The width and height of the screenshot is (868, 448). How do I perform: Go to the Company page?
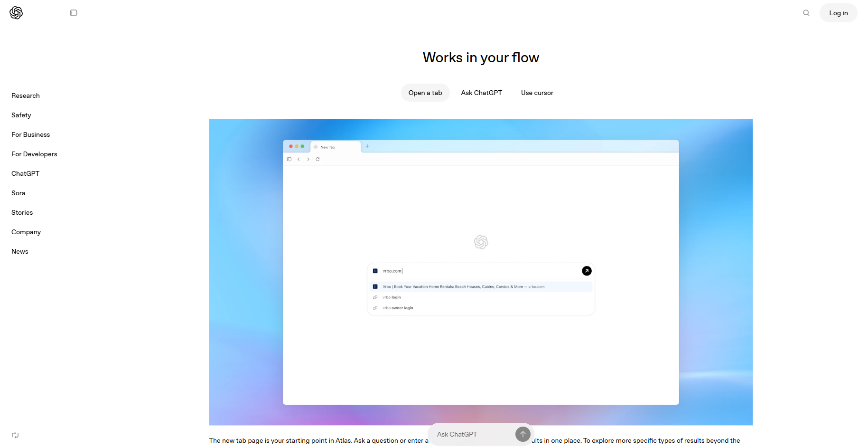click(x=26, y=232)
